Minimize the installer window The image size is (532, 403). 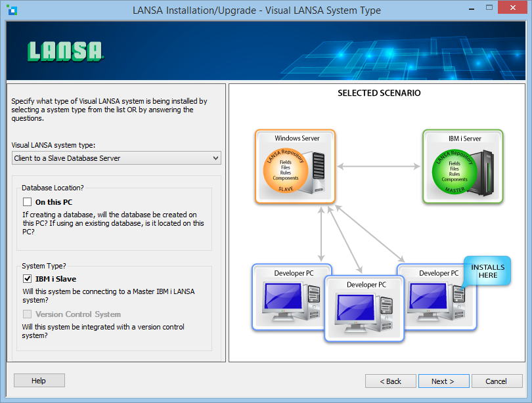tap(472, 9)
